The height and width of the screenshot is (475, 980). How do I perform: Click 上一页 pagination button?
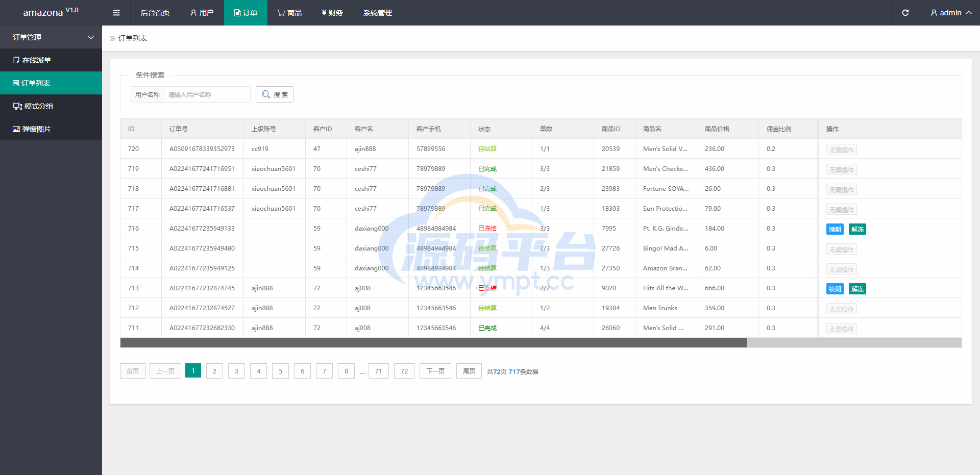[165, 371]
